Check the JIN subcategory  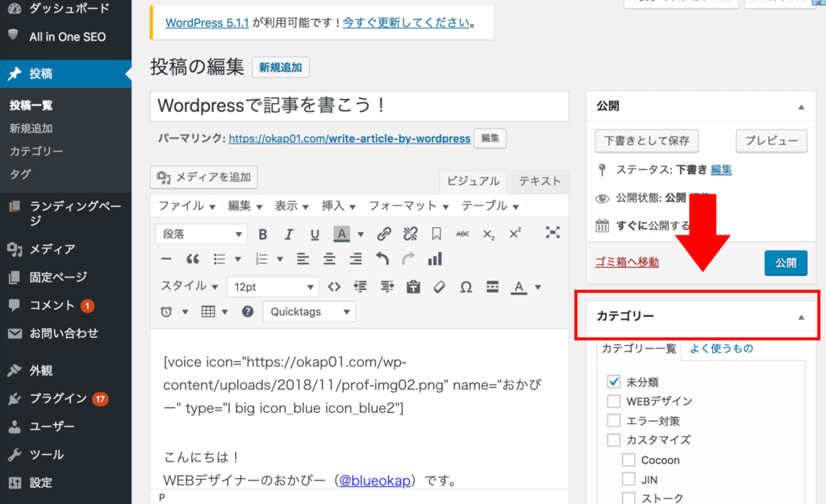(628, 479)
